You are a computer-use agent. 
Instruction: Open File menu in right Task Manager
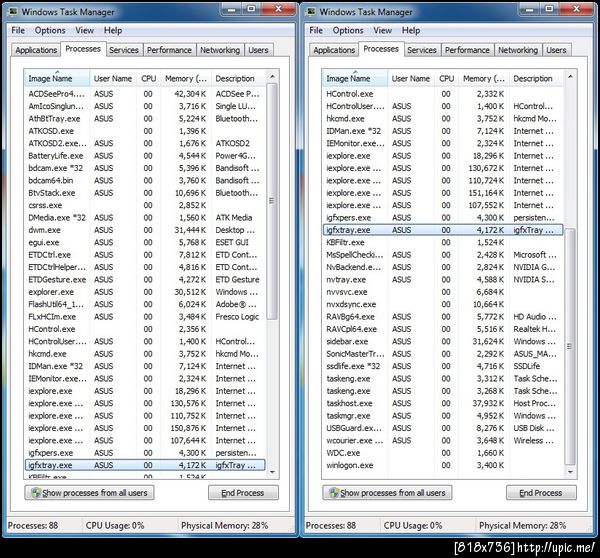[x=316, y=30]
